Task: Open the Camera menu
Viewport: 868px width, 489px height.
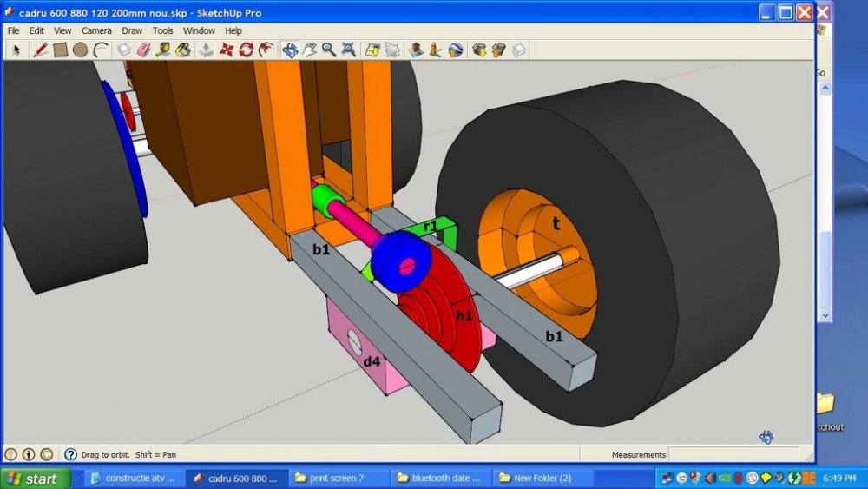Action: (x=96, y=31)
